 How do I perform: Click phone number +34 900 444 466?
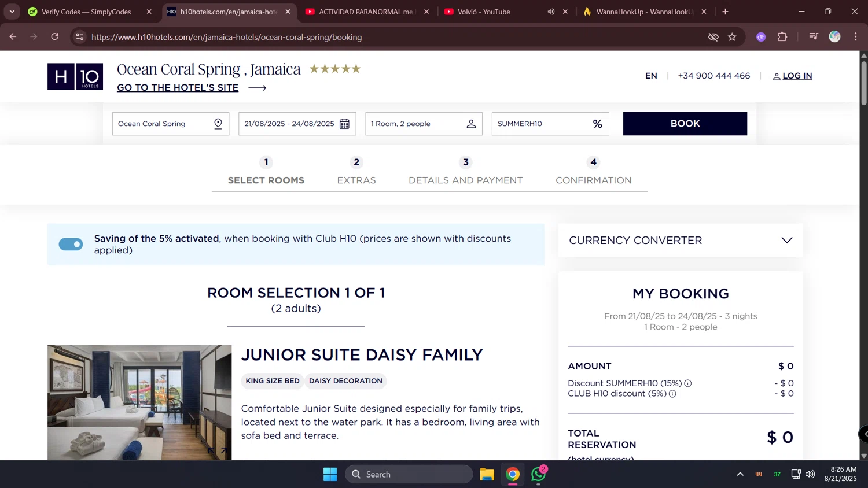coord(714,76)
